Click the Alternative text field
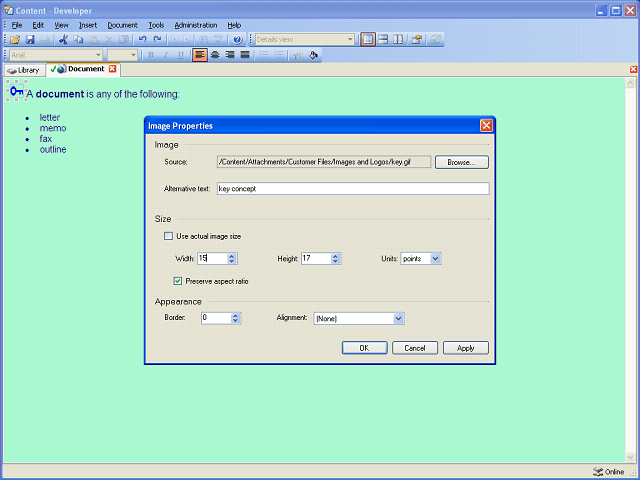The width and height of the screenshot is (640, 480). pos(353,189)
